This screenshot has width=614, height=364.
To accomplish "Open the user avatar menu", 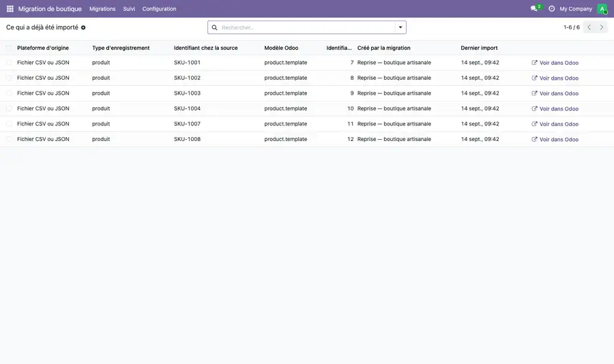I will (602, 9).
